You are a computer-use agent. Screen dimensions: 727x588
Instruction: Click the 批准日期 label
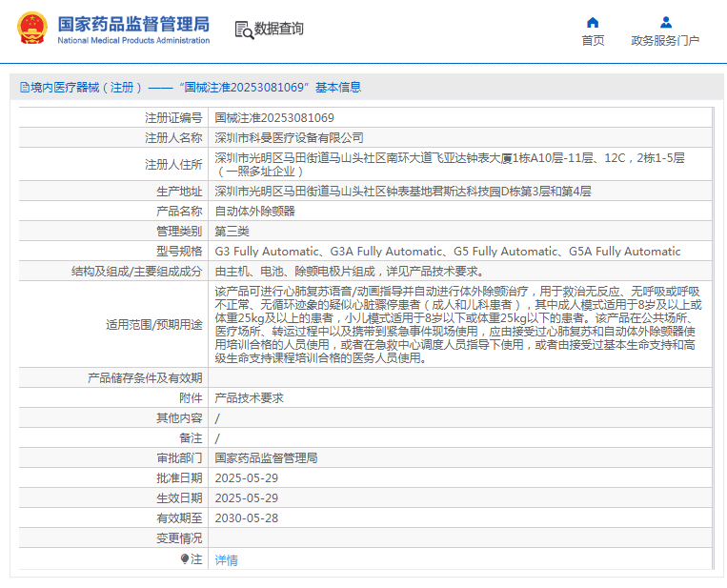[x=179, y=478]
